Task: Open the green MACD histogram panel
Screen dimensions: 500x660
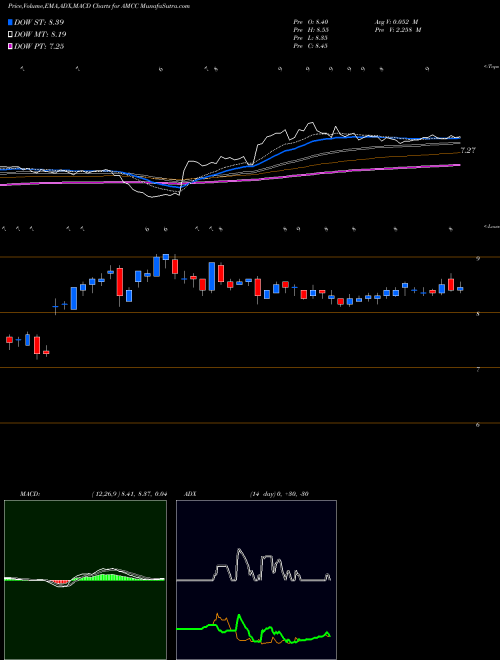Action: [x=85, y=580]
